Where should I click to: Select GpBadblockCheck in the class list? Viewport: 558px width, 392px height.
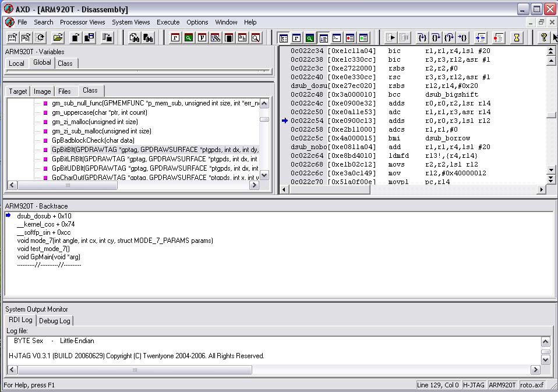93,140
